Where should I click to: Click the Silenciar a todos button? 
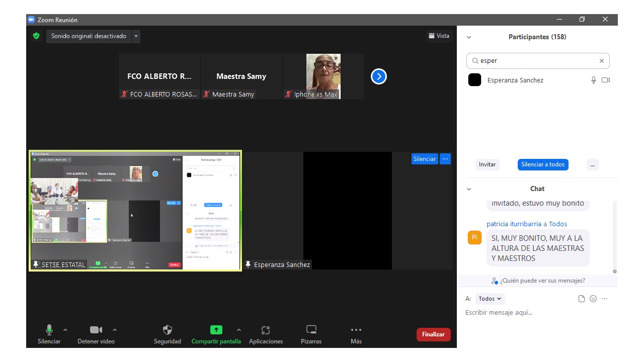(543, 164)
